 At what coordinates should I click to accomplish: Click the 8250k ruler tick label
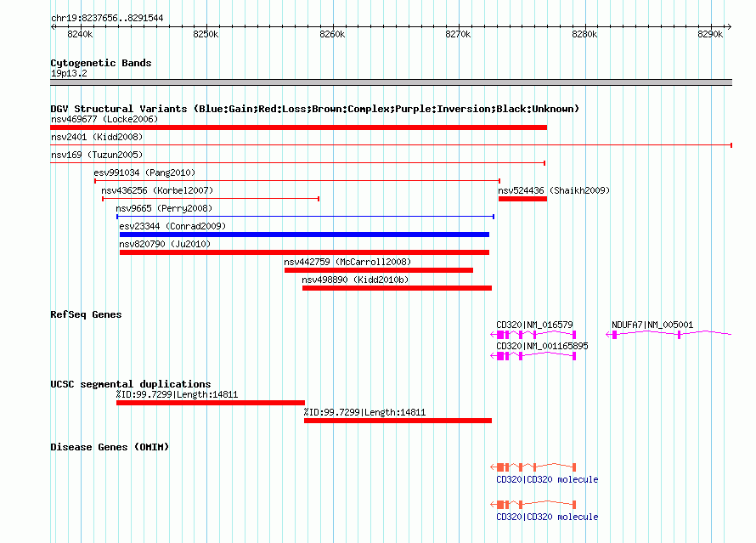click(x=206, y=34)
